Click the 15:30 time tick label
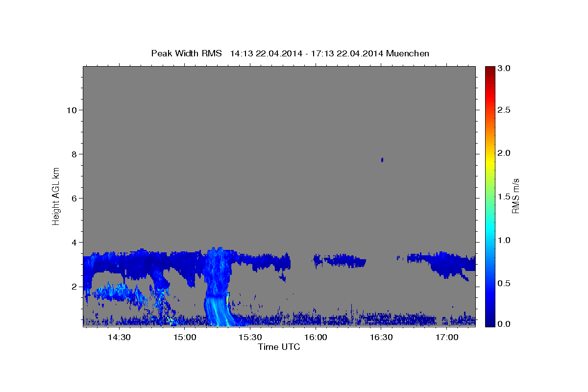This screenshot has width=588, height=392. [250, 337]
